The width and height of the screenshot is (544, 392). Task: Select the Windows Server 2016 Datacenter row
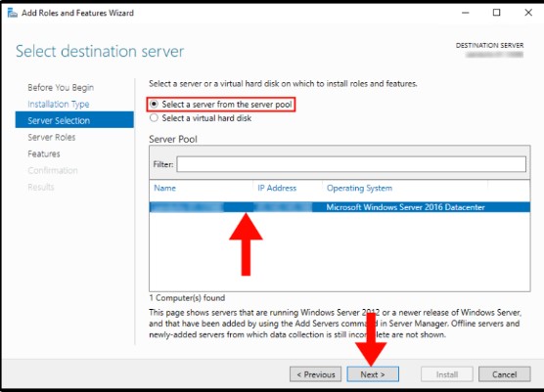340,207
